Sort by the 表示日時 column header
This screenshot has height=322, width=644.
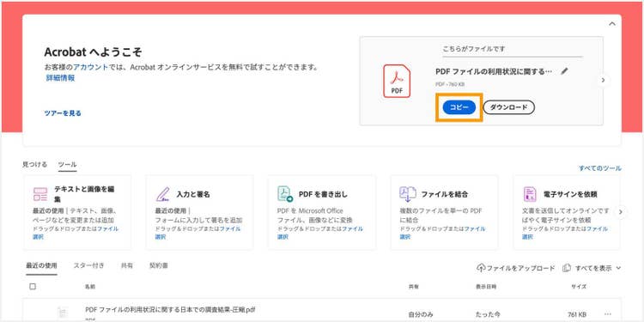coord(486,287)
